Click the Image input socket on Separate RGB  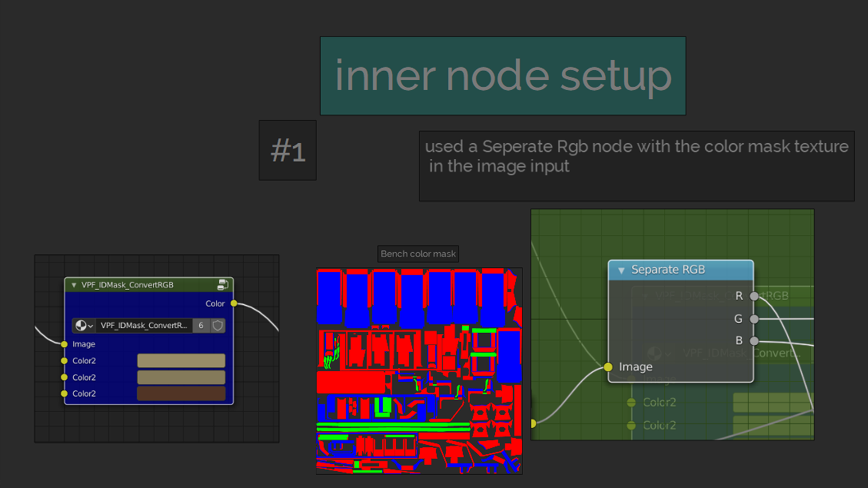[608, 367]
